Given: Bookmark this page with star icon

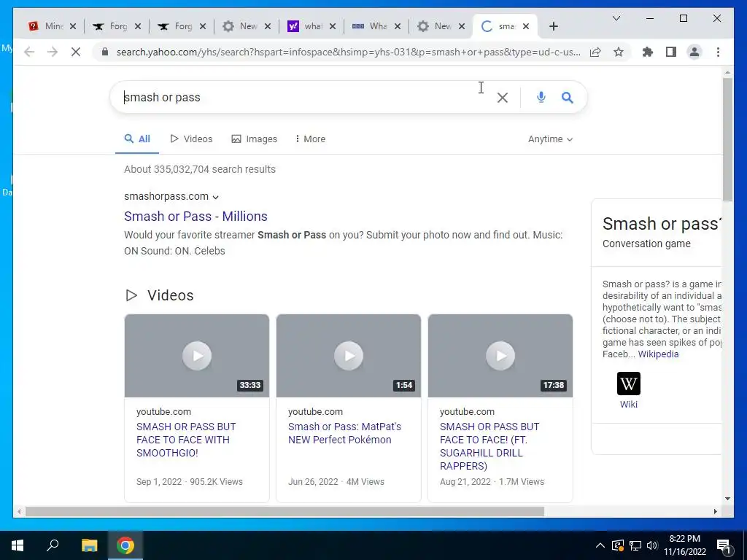Looking at the screenshot, I should point(619,52).
